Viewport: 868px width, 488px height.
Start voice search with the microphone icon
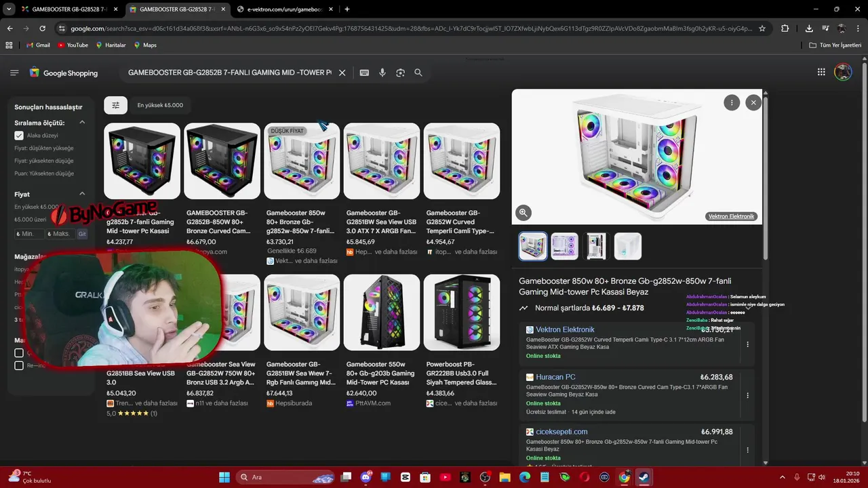coord(382,73)
